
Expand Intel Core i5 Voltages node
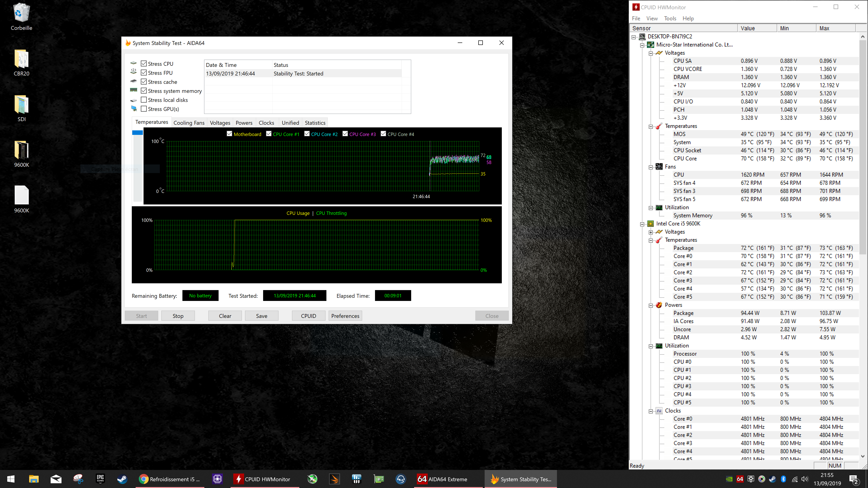click(x=651, y=232)
